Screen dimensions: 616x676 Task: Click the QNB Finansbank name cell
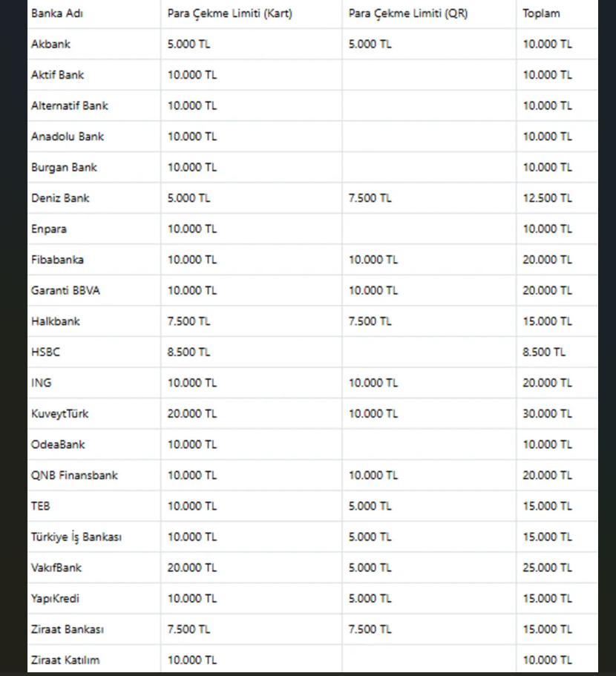(x=74, y=475)
